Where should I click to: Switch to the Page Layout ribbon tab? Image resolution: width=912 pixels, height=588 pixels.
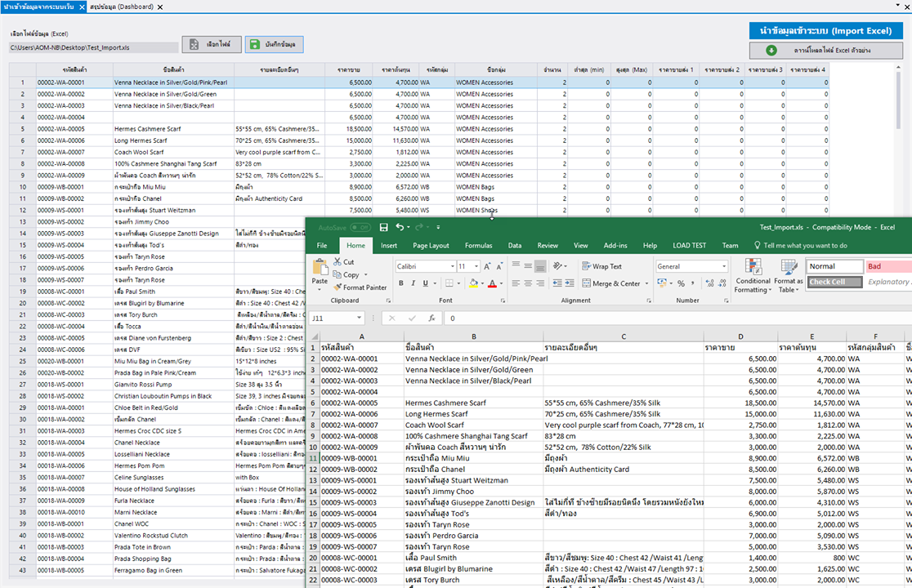coord(431,246)
